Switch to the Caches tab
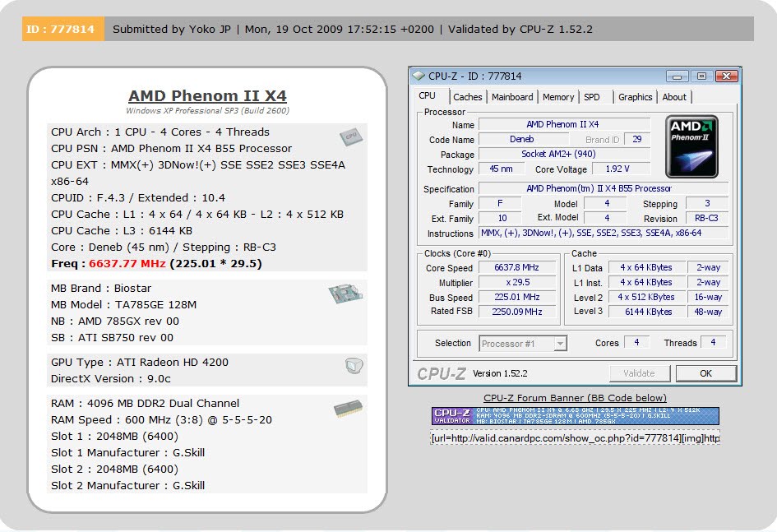The width and height of the screenshot is (777, 532). pos(468,96)
